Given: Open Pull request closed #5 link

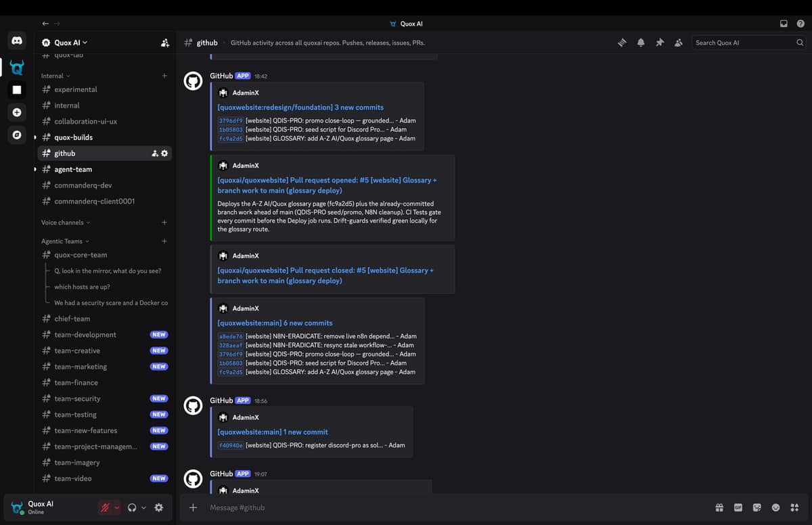Looking at the screenshot, I should coord(325,275).
